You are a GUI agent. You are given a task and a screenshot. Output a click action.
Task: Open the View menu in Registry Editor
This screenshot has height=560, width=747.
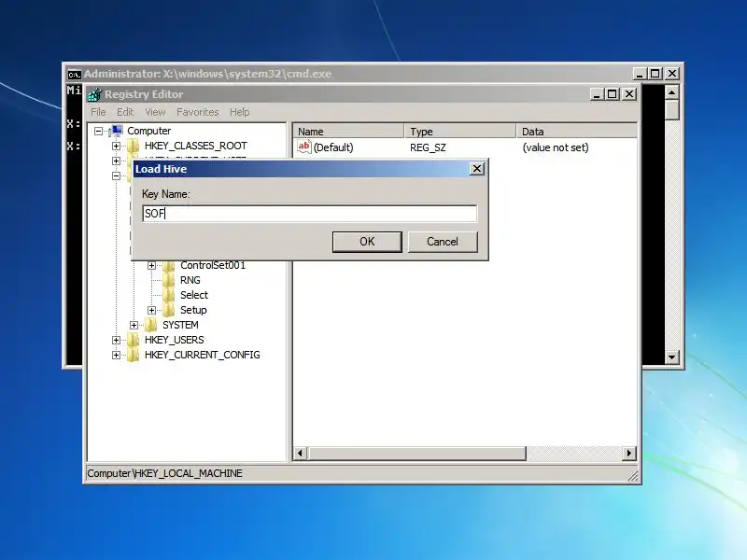click(155, 112)
